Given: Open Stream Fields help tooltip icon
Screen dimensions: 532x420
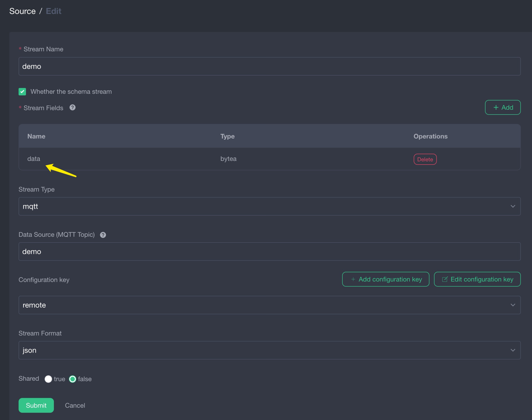Looking at the screenshot, I should click(x=72, y=108).
